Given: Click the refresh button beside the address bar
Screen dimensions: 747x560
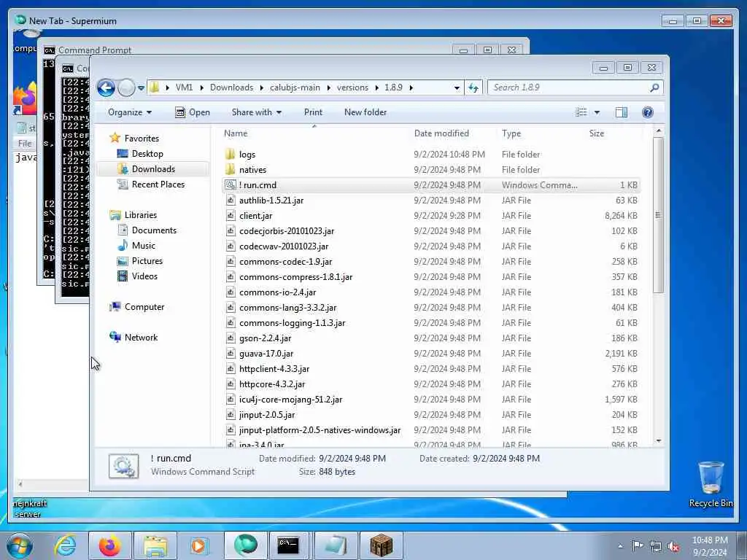Looking at the screenshot, I should [473, 87].
